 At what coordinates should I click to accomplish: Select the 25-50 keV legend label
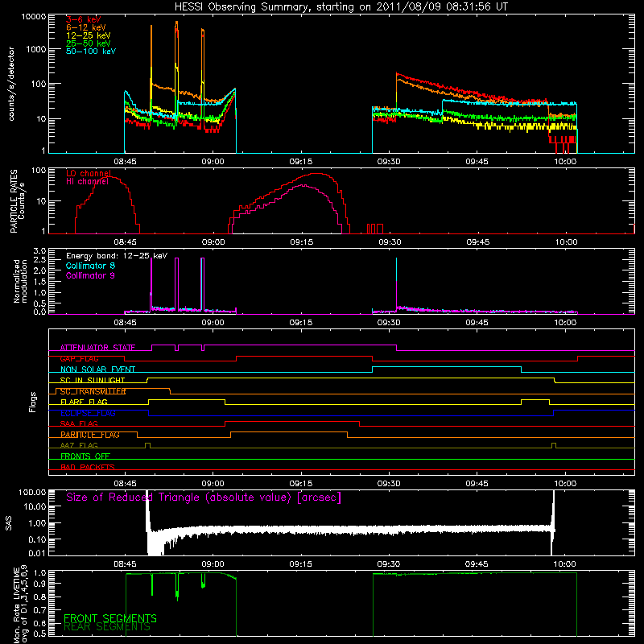[x=89, y=43]
